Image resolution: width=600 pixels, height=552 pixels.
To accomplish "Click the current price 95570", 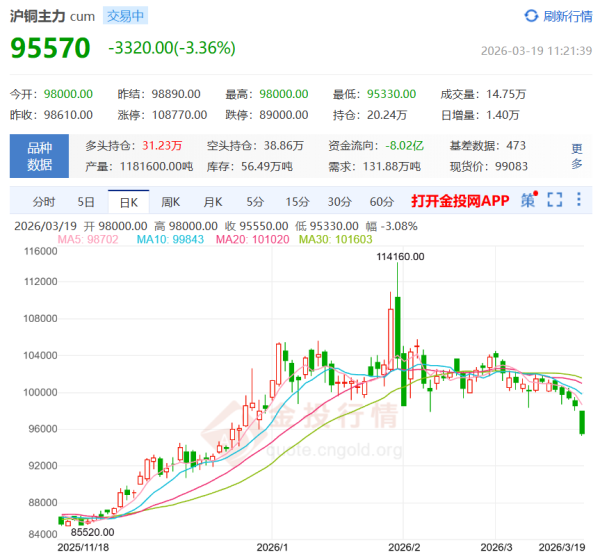I will tap(51, 48).
